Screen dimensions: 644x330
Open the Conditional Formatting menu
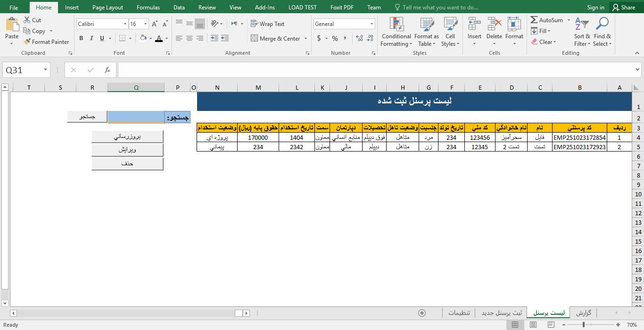tap(396, 32)
